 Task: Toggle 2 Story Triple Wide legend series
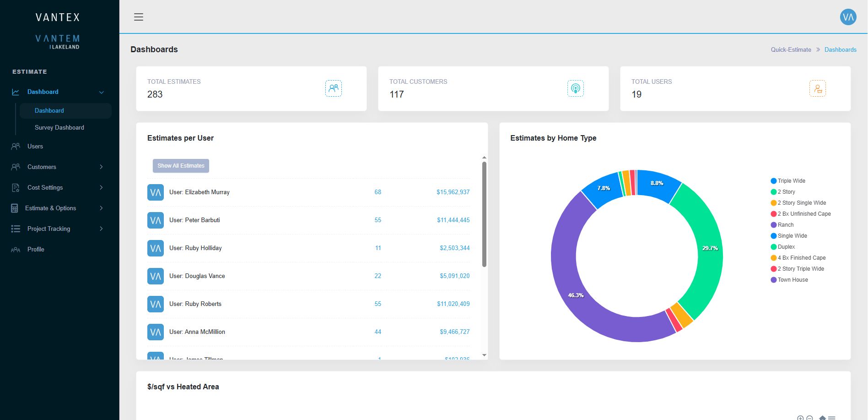798,269
